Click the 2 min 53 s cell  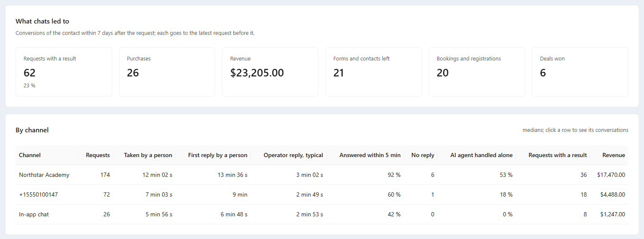coord(310,214)
